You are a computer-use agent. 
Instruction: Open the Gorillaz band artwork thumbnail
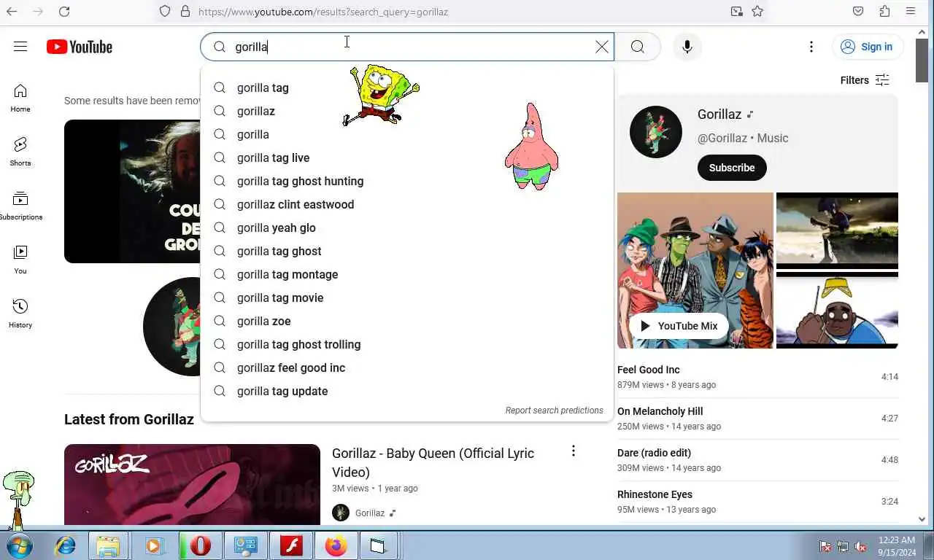(x=695, y=271)
